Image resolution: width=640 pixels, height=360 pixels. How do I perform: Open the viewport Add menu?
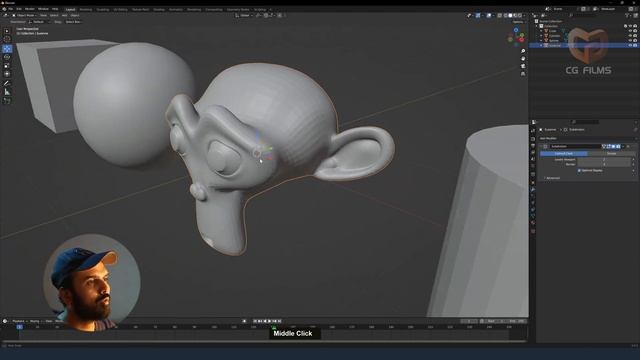point(64,16)
